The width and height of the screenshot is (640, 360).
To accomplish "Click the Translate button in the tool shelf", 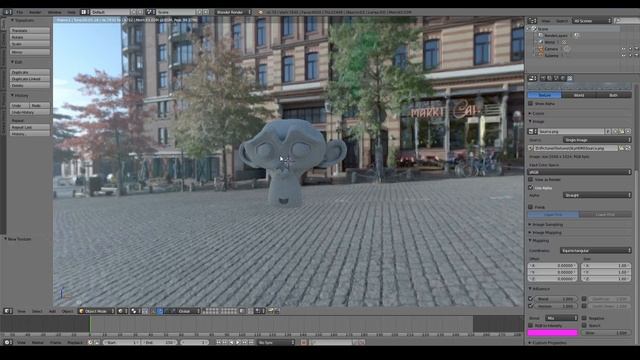I will point(30,31).
